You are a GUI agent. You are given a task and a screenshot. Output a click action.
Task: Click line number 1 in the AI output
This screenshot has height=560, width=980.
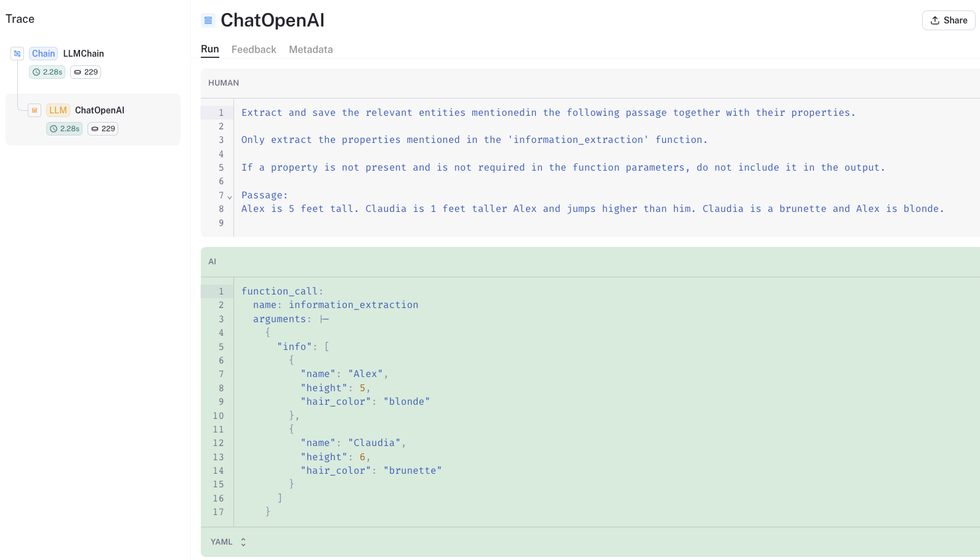pos(221,291)
